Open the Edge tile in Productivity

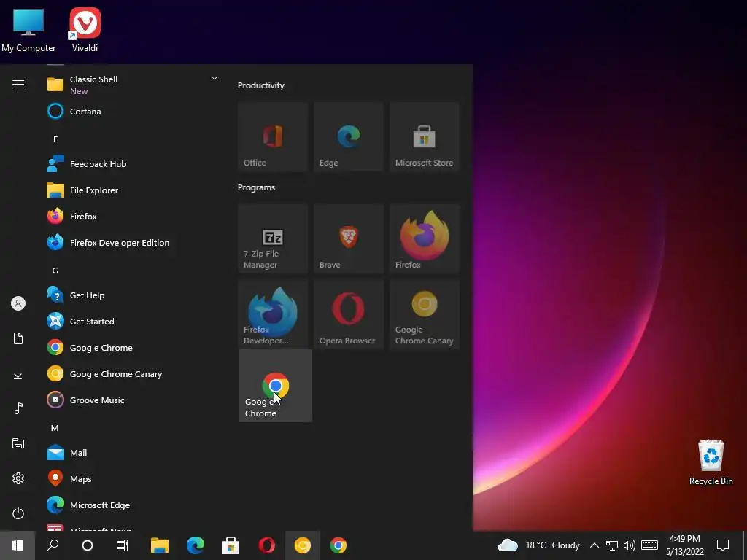click(348, 136)
